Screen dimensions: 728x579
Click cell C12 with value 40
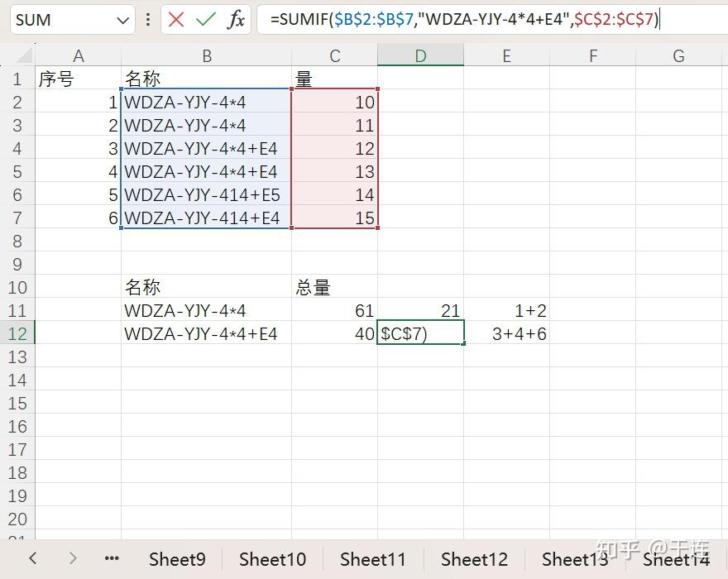334,333
